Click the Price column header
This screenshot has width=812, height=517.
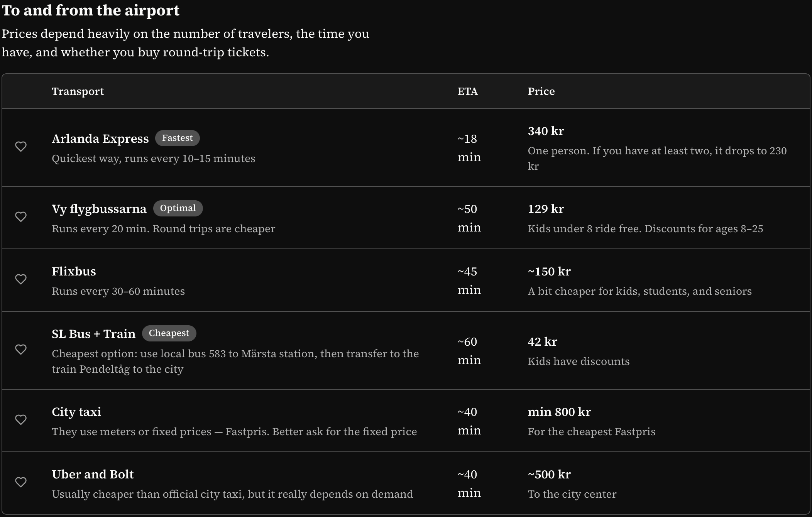click(541, 91)
